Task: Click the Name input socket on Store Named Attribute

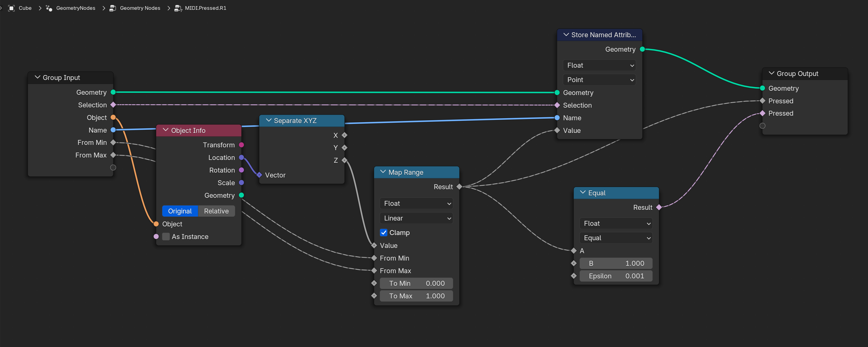Action: coord(557,118)
